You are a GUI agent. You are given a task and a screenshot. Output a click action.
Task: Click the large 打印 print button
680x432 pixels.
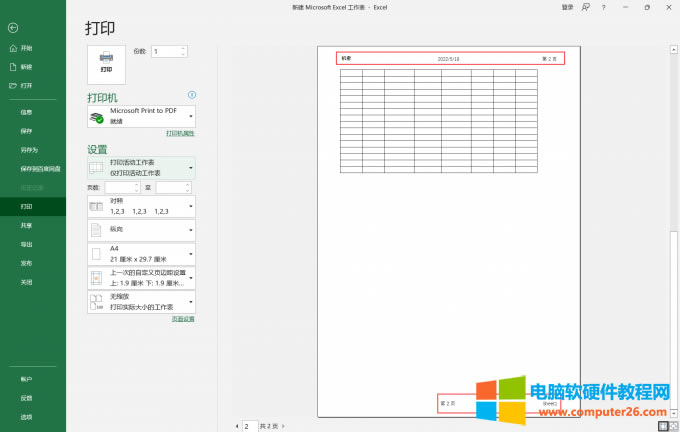point(106,63)
